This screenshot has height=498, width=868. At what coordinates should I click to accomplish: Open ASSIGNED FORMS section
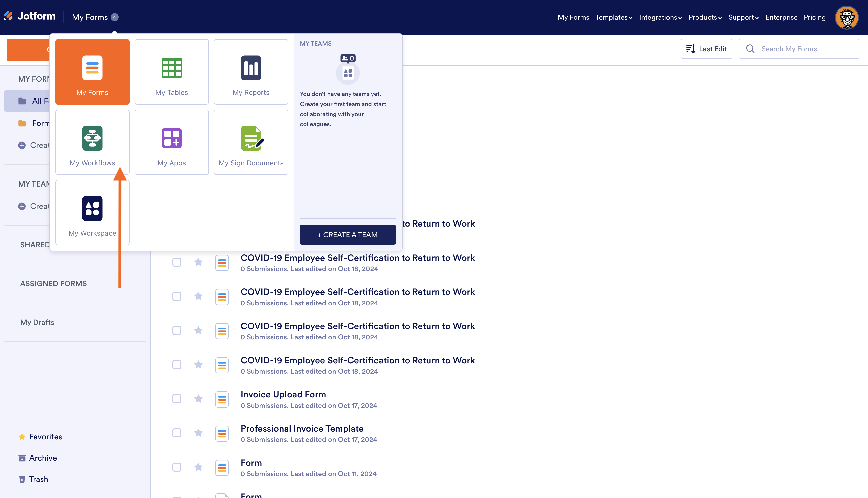coord(53,283)
